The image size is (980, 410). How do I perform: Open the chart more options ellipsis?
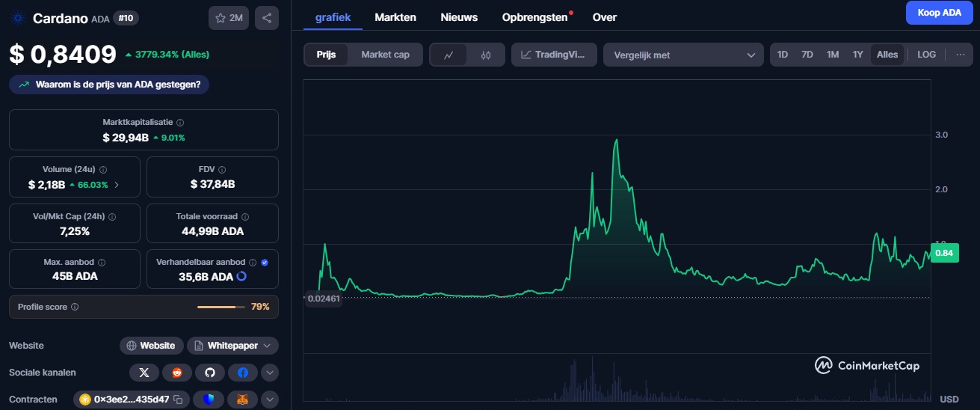pos(961,55)
